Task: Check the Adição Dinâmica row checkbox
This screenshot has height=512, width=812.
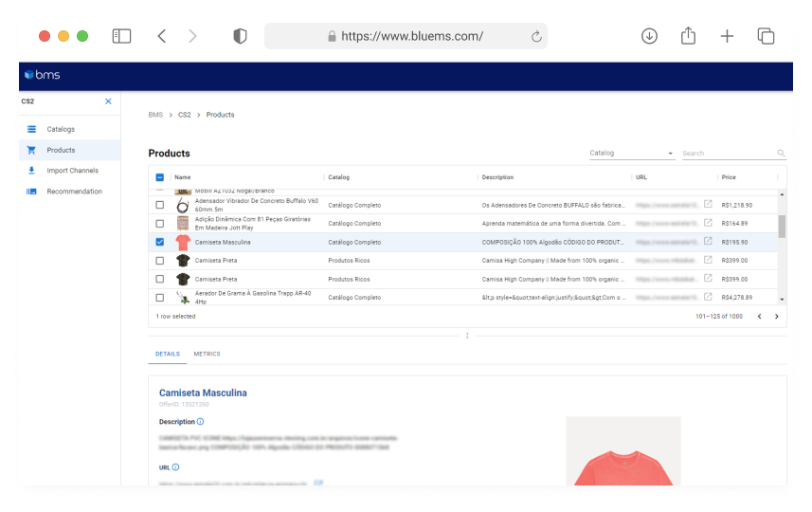Action: click(159, 224)
